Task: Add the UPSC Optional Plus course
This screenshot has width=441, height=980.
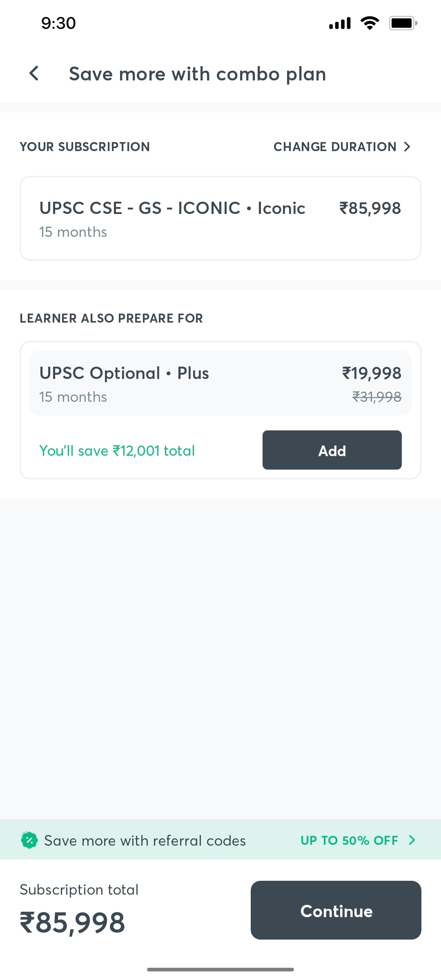Action: click(x=332, y=450)
